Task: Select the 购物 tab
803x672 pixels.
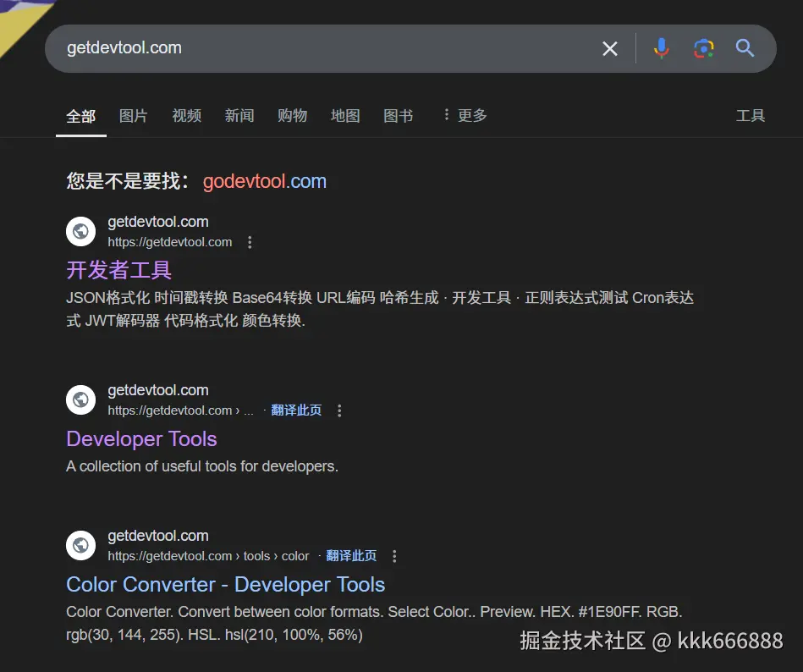Action: coord(292,115)
